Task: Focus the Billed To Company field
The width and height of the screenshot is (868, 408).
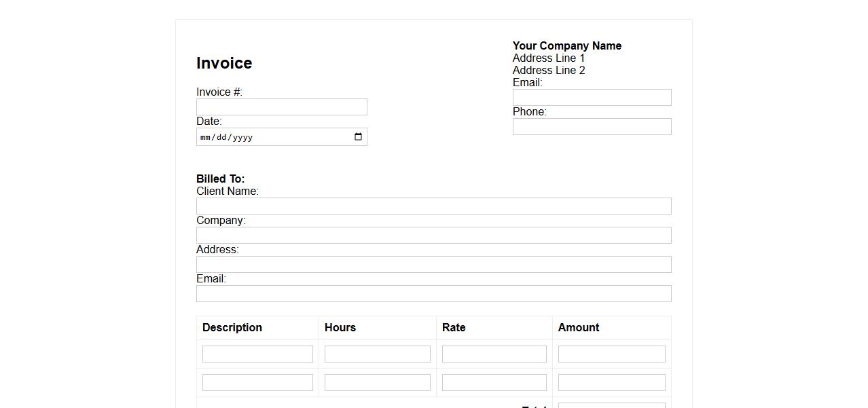Action: tap(433, 236)
